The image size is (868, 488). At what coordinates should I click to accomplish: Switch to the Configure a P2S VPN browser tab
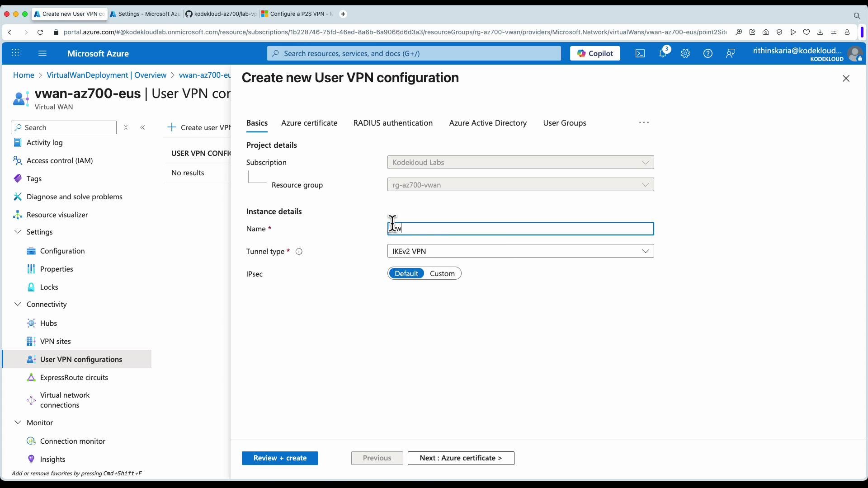coord(297,14)
